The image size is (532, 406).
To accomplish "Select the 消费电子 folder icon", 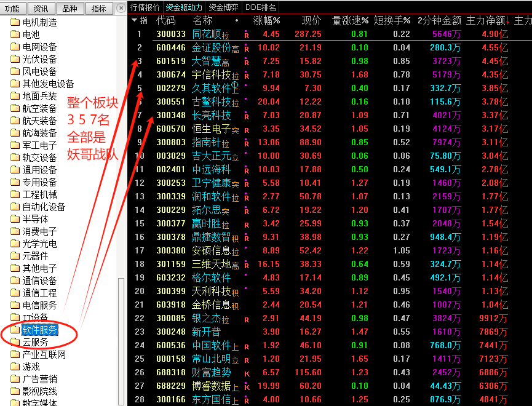I will pos(15,231).
